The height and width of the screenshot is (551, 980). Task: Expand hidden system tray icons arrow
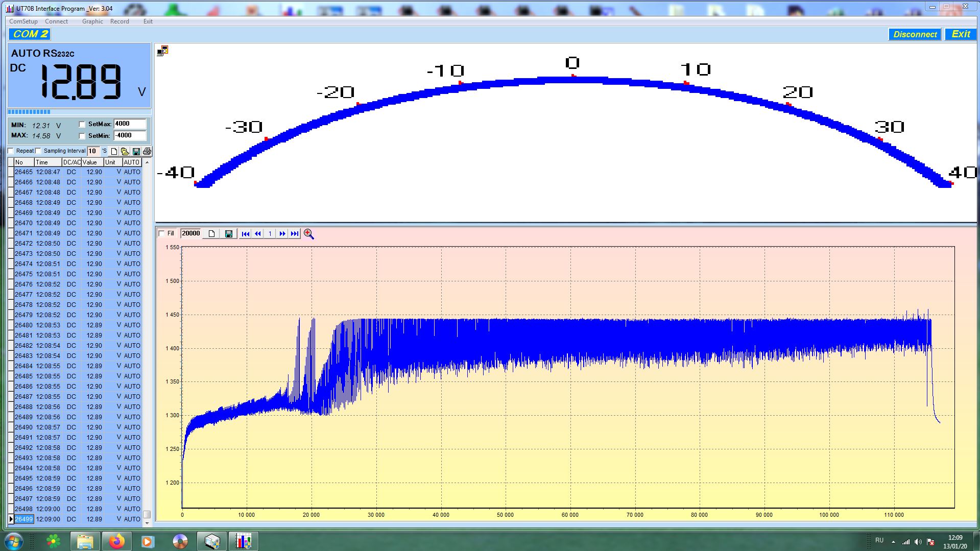893,541
